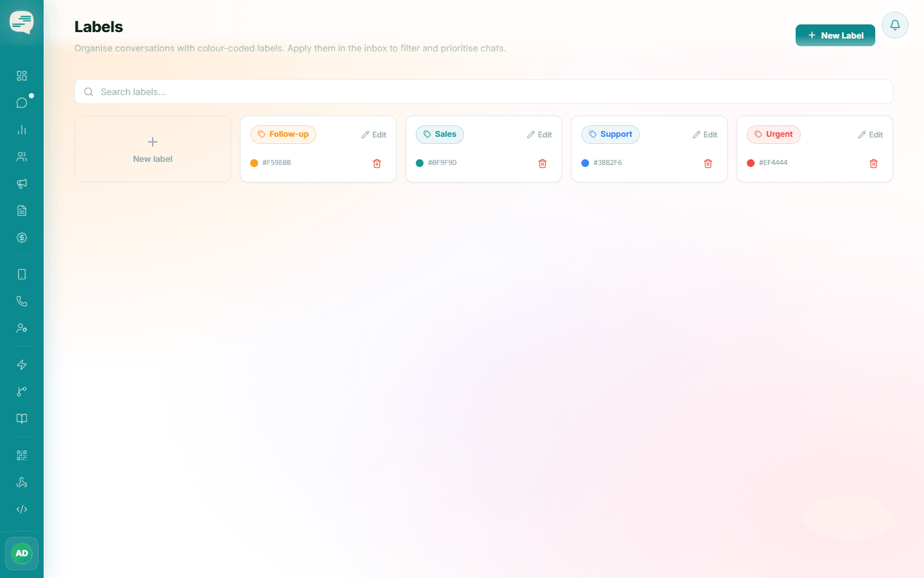Open the document templates icon

click(x=22, y=211)
